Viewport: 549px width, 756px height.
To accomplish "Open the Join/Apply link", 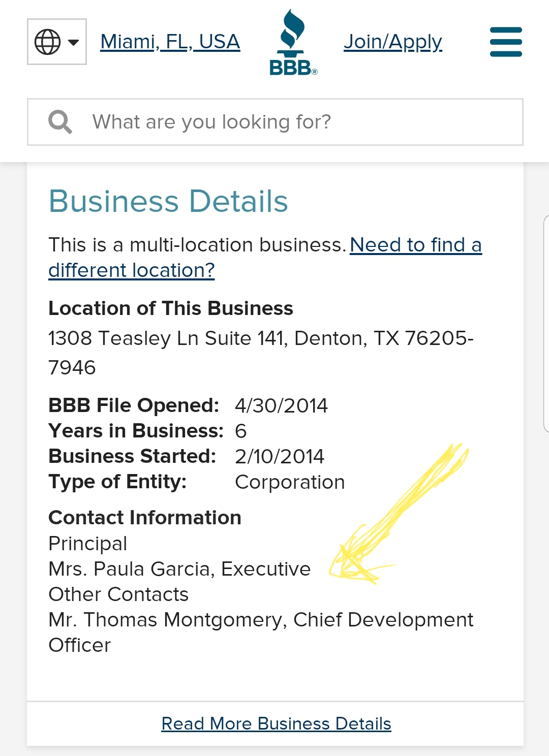I will coord(393,42).
